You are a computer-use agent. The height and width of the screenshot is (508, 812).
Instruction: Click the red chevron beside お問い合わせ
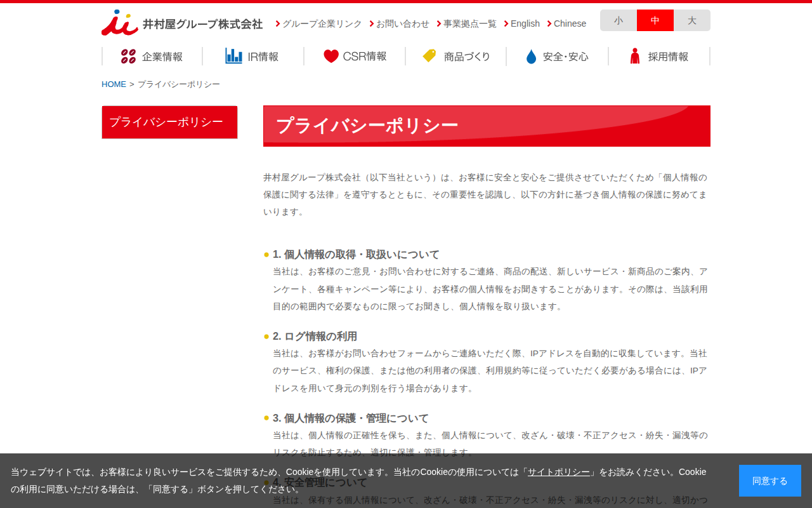(x=372, y=23)
